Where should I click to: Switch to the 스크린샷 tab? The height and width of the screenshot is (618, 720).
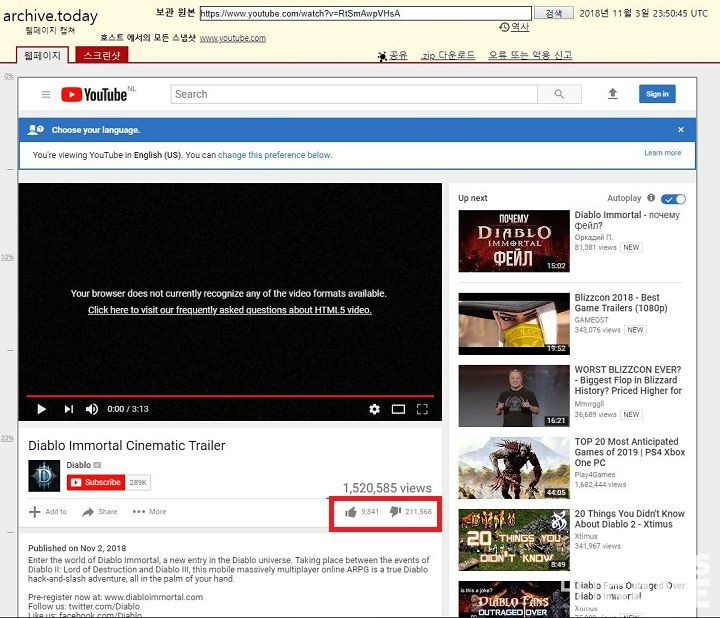(101, 55)
